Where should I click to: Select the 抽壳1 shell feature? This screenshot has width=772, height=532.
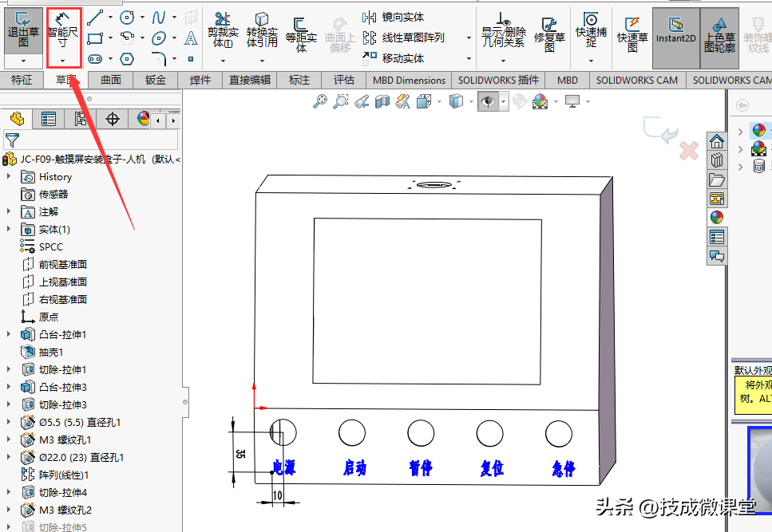click(42, 352)
